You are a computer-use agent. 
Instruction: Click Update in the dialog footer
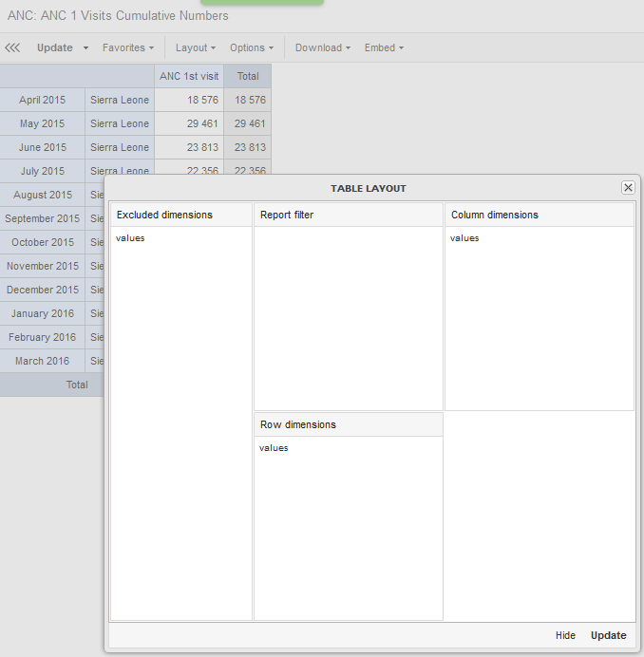[x=608, y=635]
